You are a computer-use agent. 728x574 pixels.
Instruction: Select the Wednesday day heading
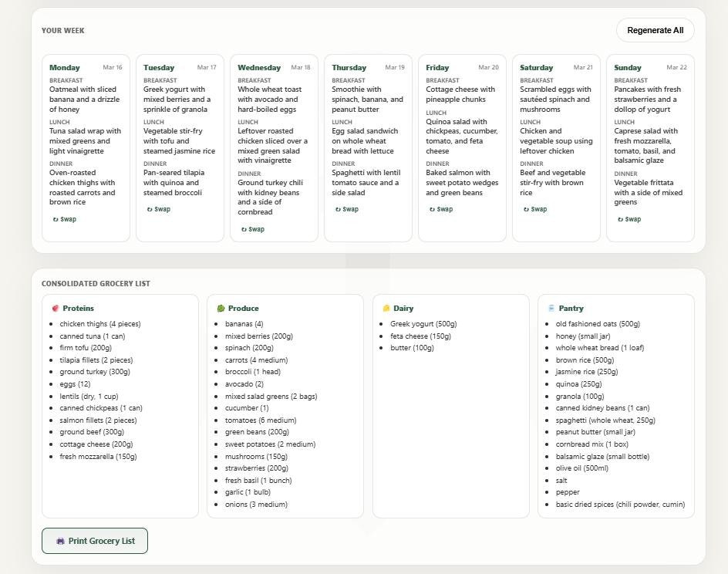(259, 68)
